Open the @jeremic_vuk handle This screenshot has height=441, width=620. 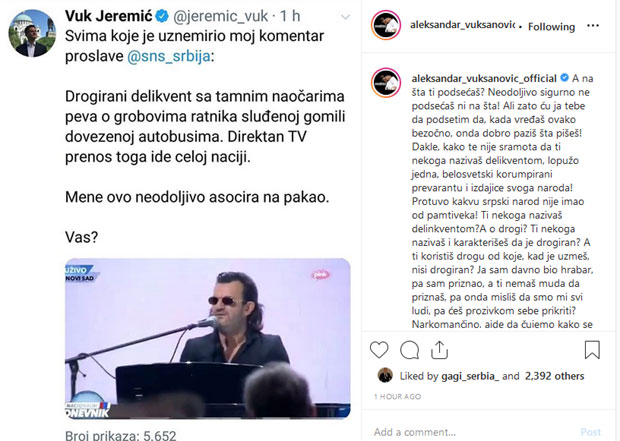[221, 16]
